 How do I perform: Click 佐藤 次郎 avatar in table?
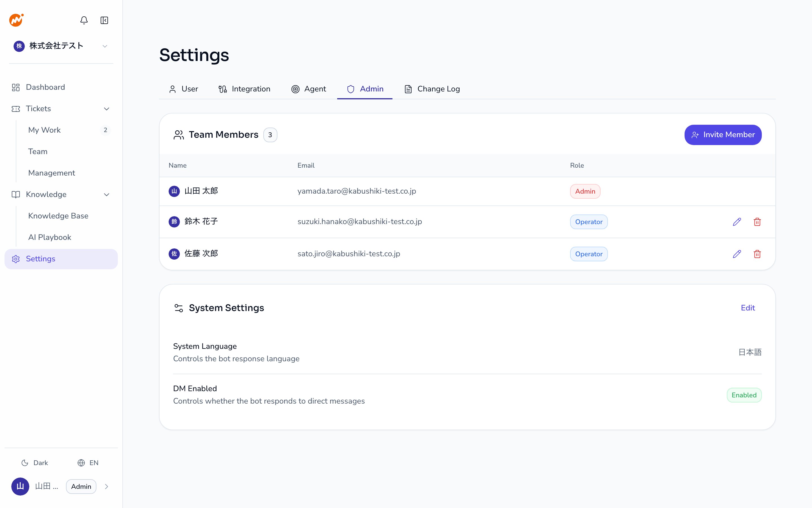pyautogui.click(x=174, y=254)
